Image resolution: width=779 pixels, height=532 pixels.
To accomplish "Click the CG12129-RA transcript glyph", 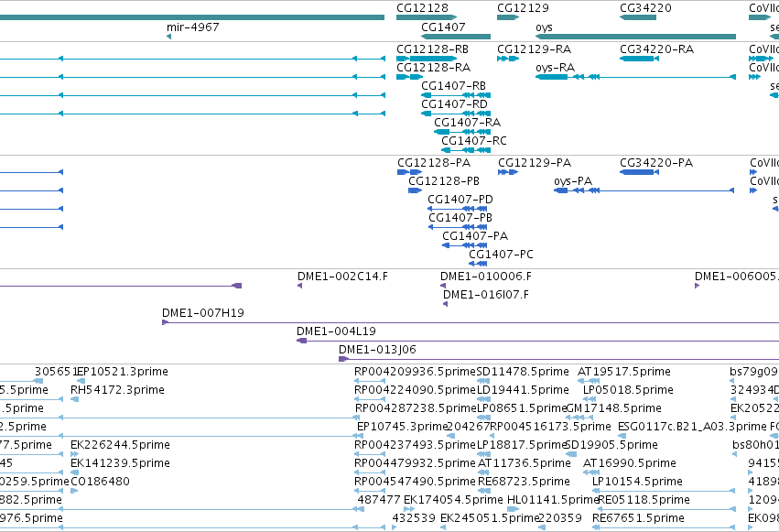I will (508, 59).
